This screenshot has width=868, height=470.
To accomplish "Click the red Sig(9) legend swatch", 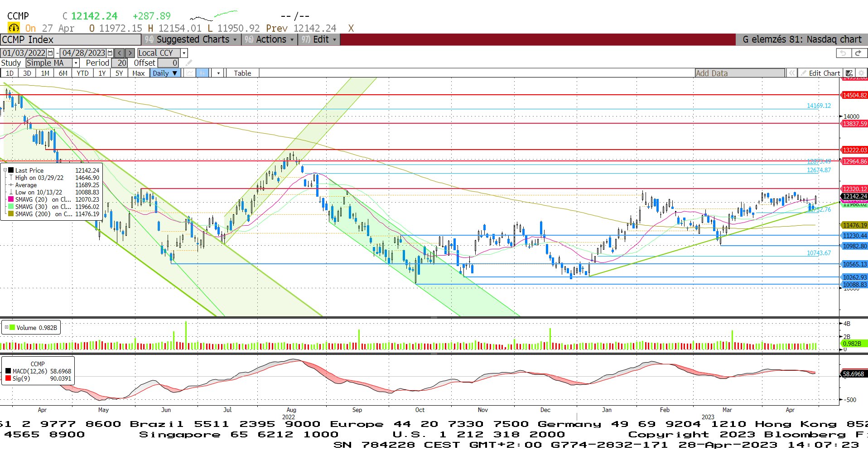I will point(8,378).
